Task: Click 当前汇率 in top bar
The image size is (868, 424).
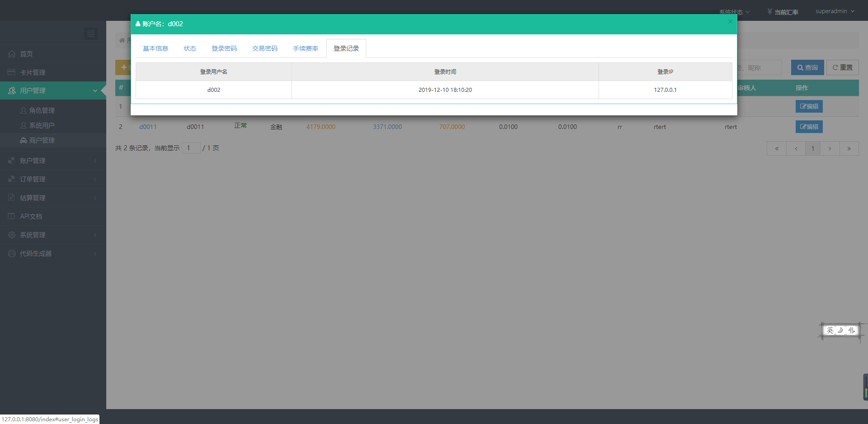Action: [x=786, y=12]
